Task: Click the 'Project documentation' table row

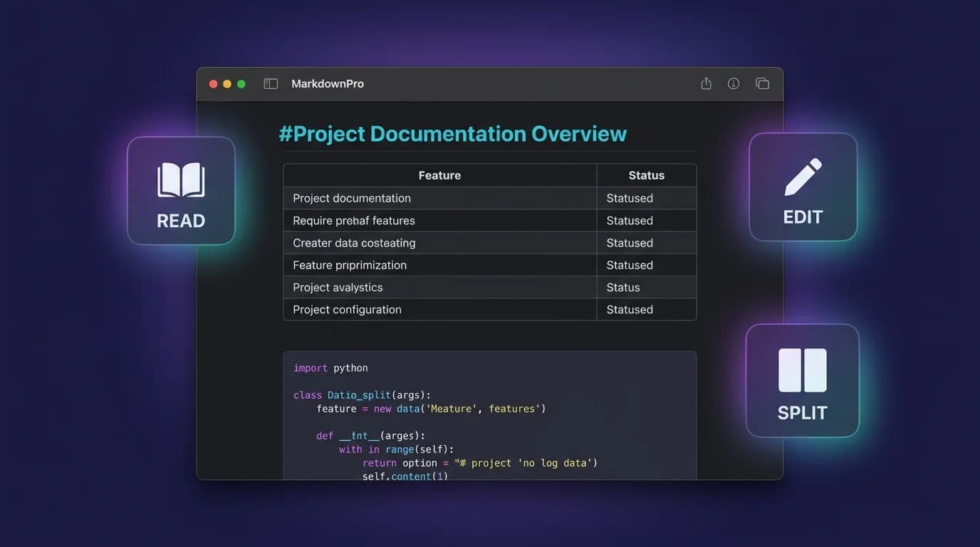Action: point(352,198)
